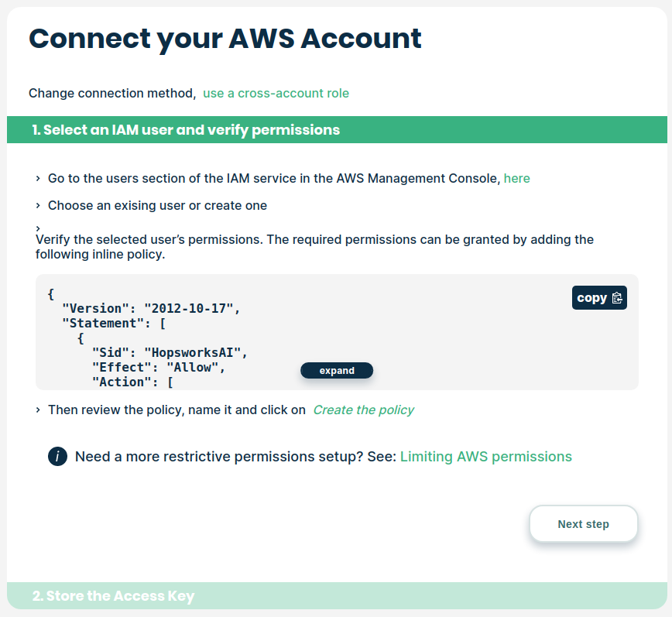The image size is (672, 617).
Task: Expand the inline policy code block
Action: (337, 371)
